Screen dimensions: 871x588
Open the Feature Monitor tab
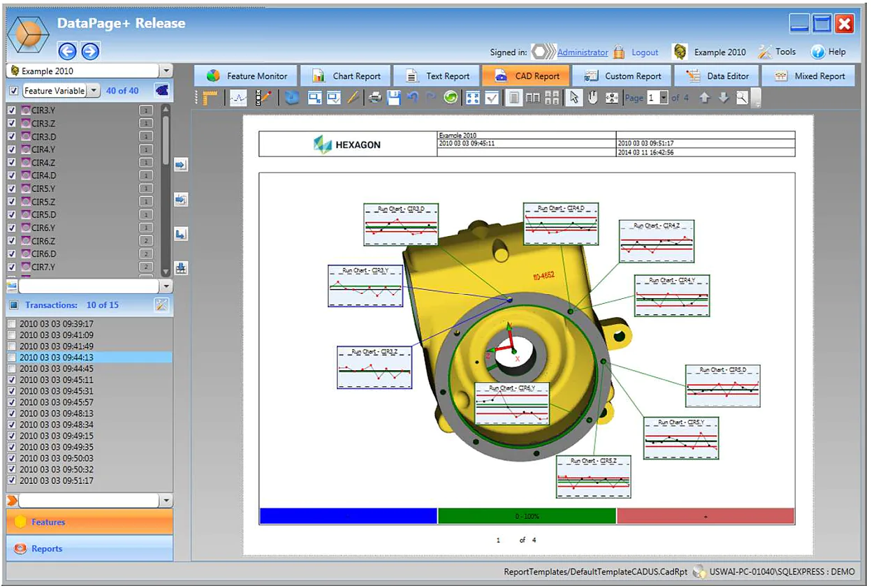point(246,76)
